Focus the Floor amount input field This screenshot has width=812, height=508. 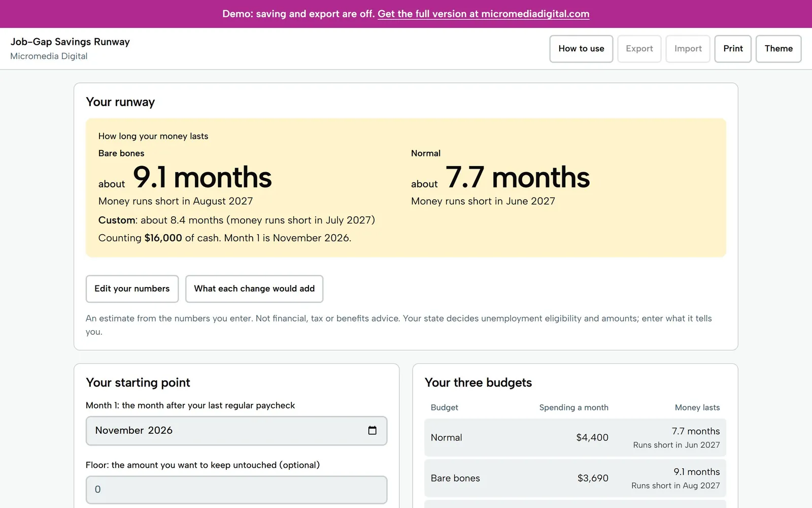tap(236, 490)
